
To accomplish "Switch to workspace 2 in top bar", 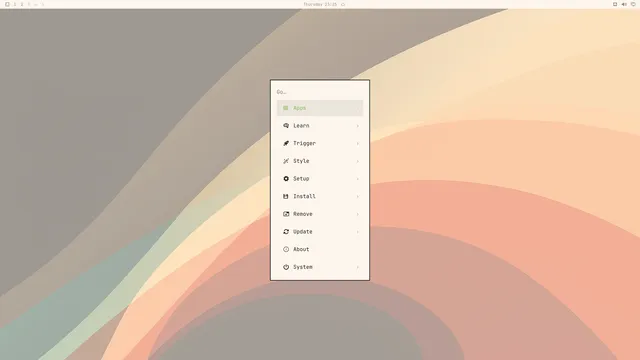I will (22, 4).
